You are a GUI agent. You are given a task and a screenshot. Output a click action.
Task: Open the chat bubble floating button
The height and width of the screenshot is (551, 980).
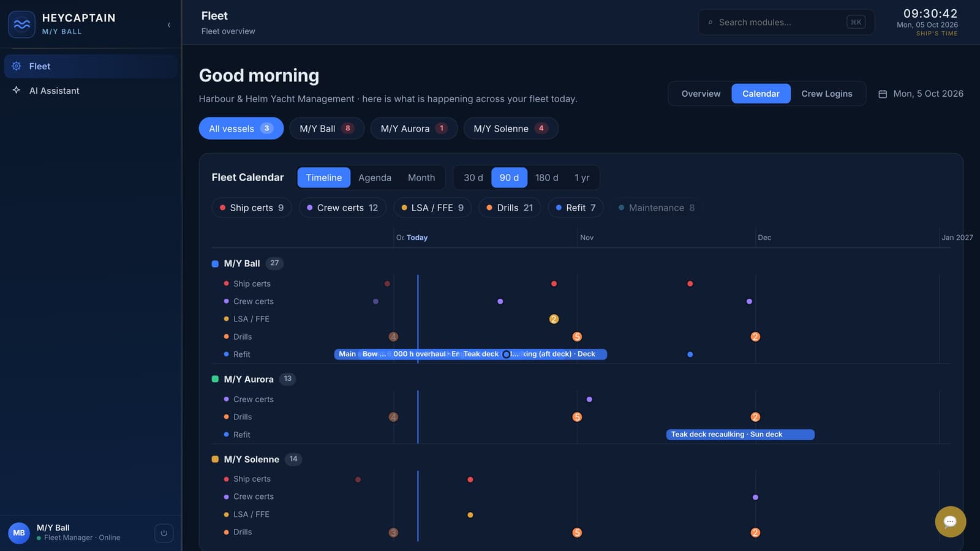click(950, 522)
